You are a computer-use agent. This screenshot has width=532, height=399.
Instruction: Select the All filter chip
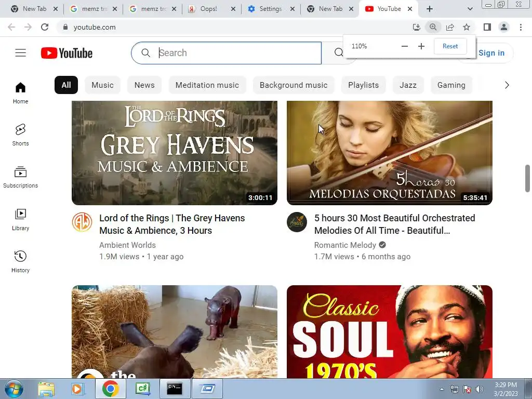(66, 85)
